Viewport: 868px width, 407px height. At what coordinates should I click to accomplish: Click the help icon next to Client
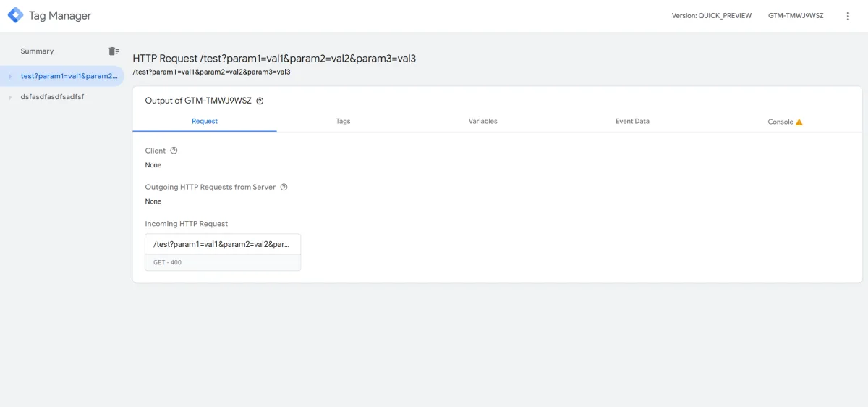click(x=174, y=151)
